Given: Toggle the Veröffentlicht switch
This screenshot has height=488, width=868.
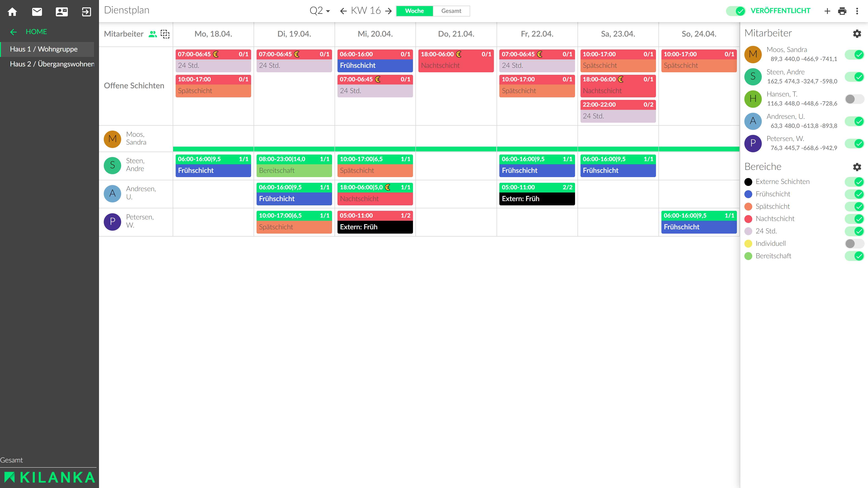Looking at the screenshot, I should point(736,11).
